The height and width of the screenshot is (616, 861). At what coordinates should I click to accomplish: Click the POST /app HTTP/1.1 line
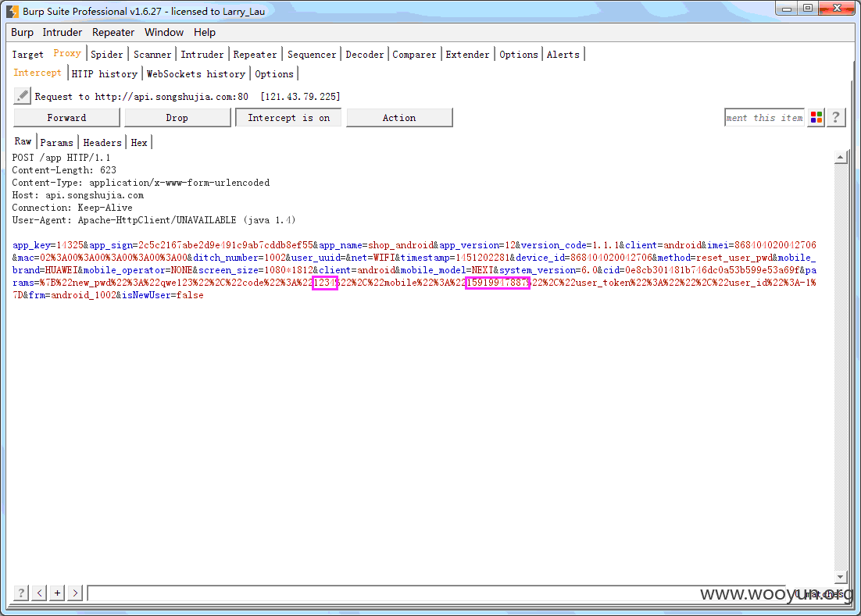pyautogui.click(x=61, y=158)
